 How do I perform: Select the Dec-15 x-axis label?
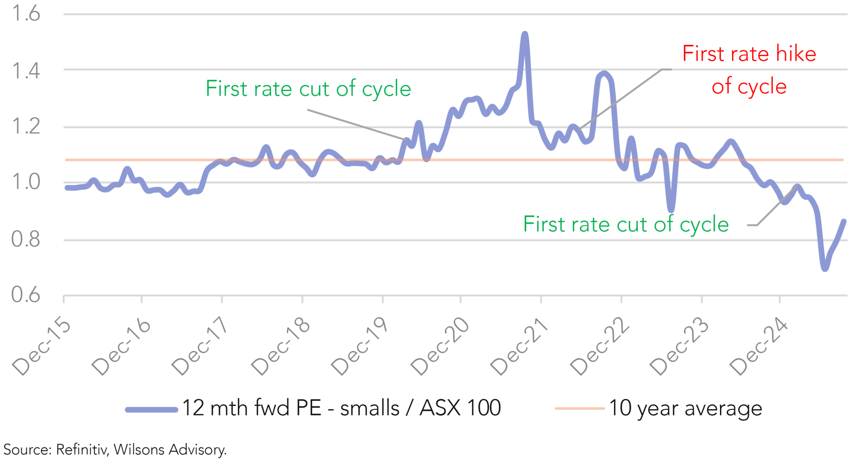(x=42, y=346)
